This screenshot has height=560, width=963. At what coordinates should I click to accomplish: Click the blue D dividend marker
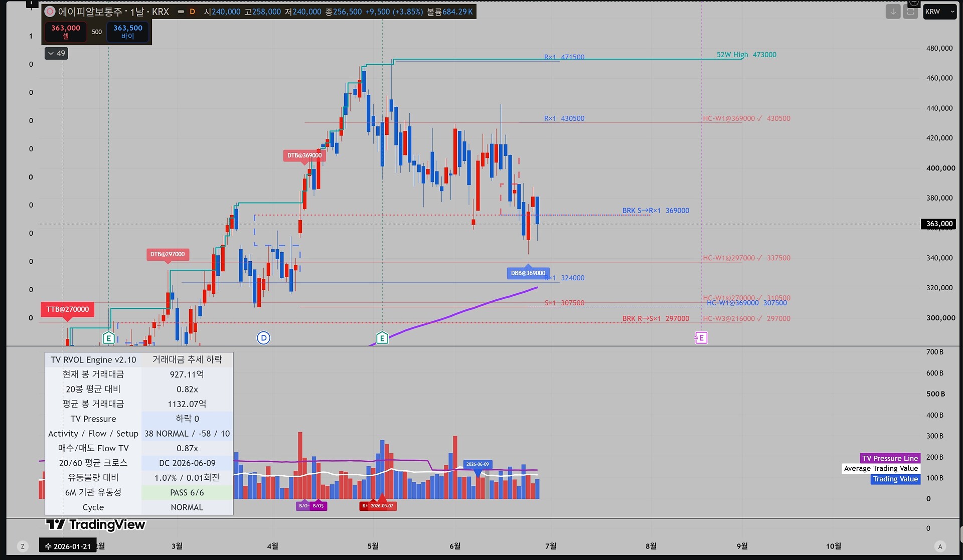coord(263,338)
